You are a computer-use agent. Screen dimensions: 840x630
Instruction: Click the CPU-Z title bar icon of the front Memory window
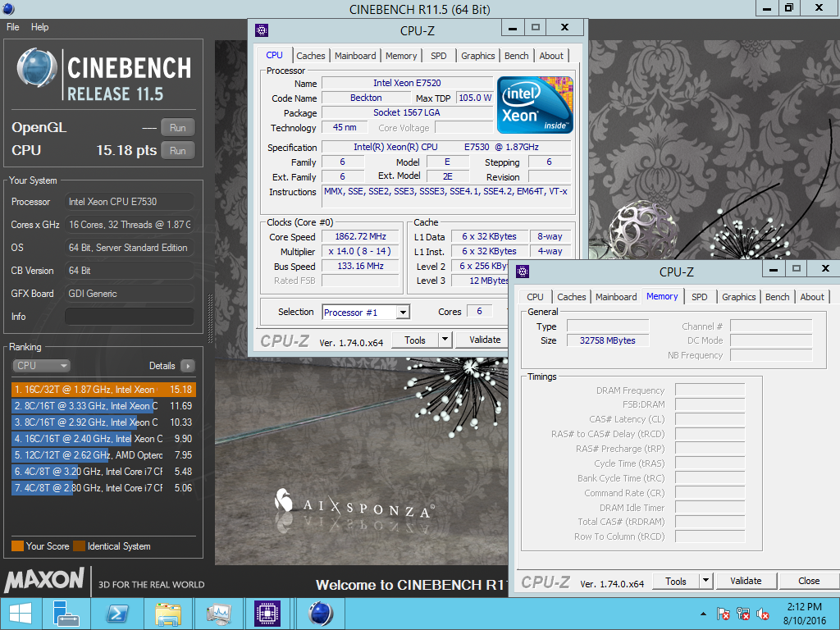523,272
